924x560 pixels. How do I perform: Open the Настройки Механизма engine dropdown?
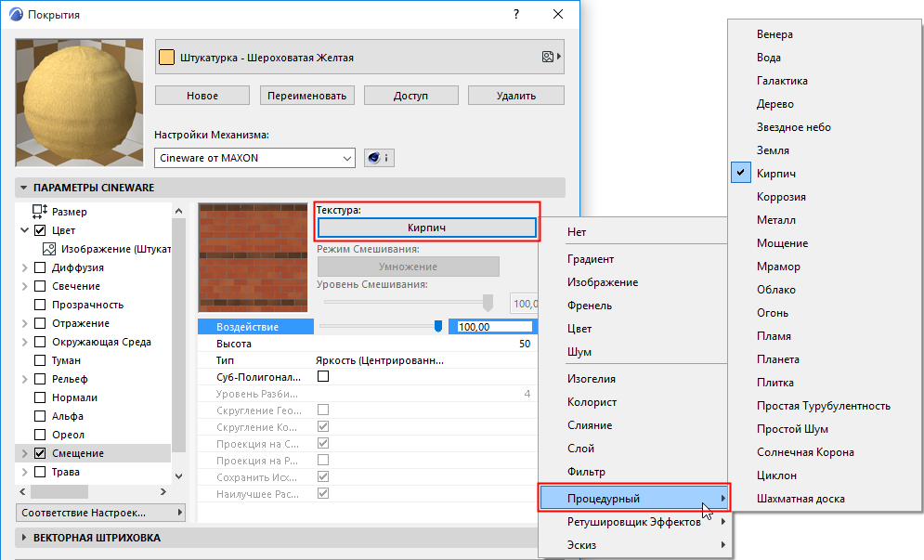[x=254, y=158]
